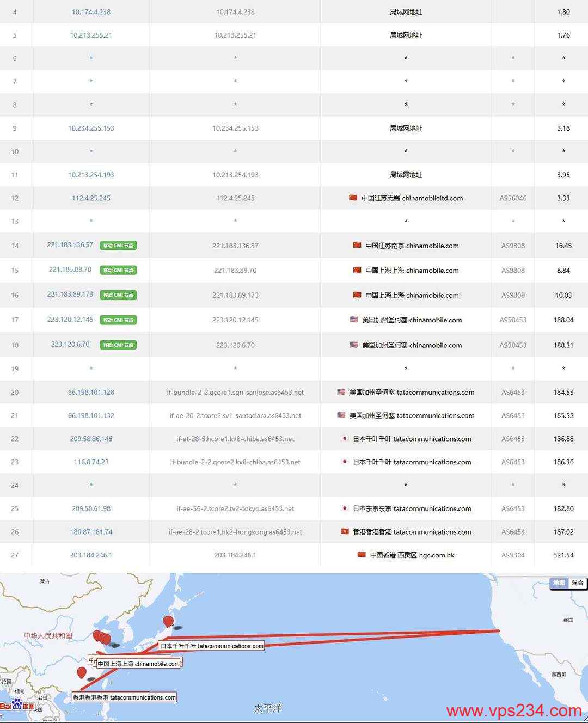Click the US flag in hop 20 row
This screenshot has height=723, width=588.
click(341, 391)
